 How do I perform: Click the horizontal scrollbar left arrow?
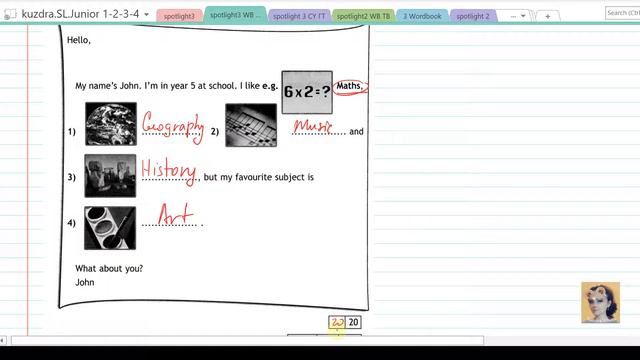(3, 340)
